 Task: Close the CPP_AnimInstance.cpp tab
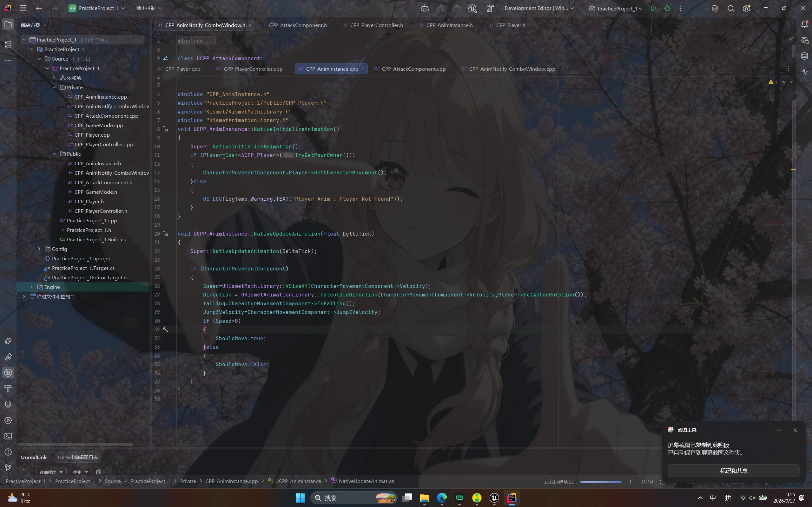coord(363,68)
